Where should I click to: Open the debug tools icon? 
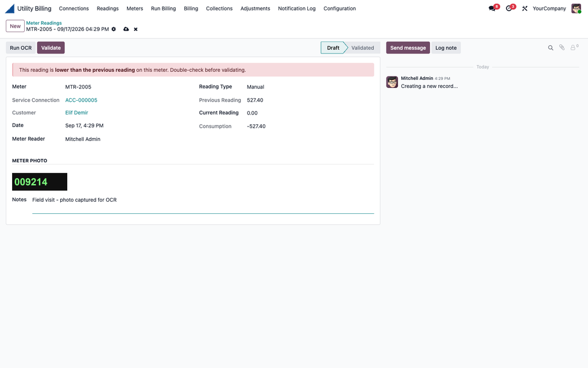click(x=525, y=8)
